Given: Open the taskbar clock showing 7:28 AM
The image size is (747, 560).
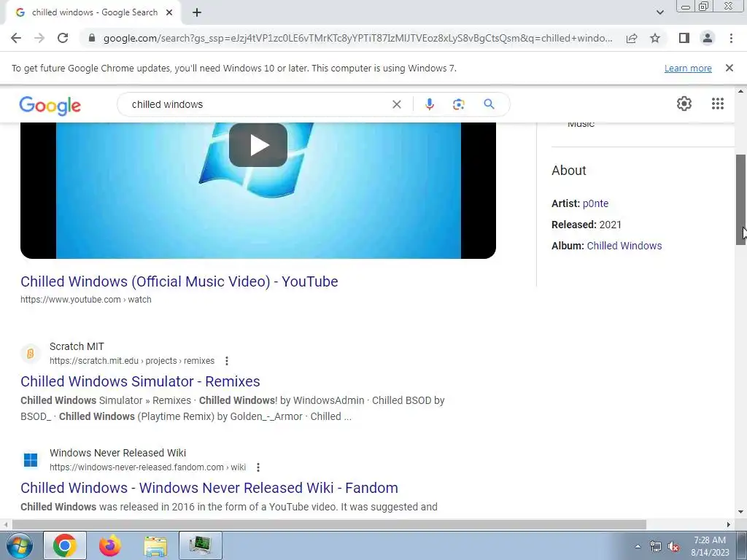Looking at the screenshot, I should pyautogui.click(x=710, y=546).
